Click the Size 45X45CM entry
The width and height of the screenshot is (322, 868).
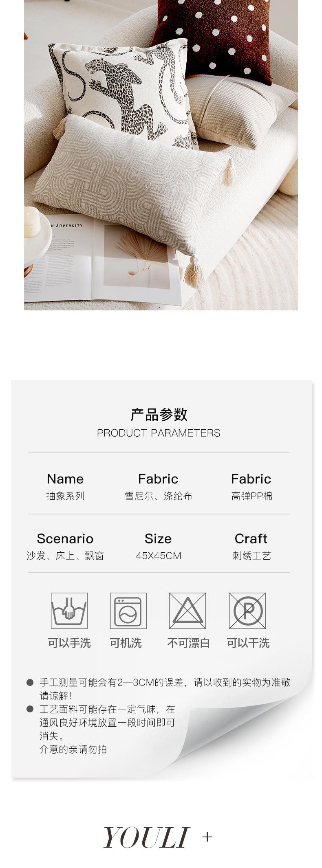pos(158,546)
